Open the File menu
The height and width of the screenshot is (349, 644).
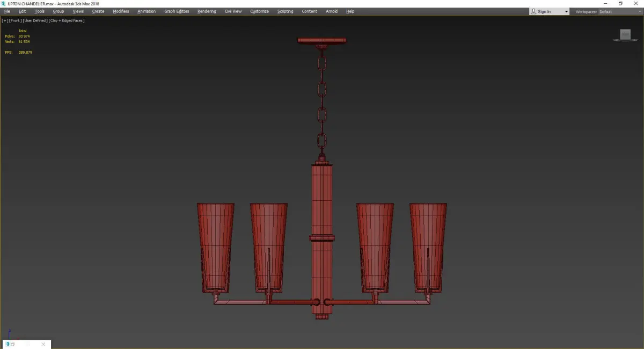coord(7,11)
